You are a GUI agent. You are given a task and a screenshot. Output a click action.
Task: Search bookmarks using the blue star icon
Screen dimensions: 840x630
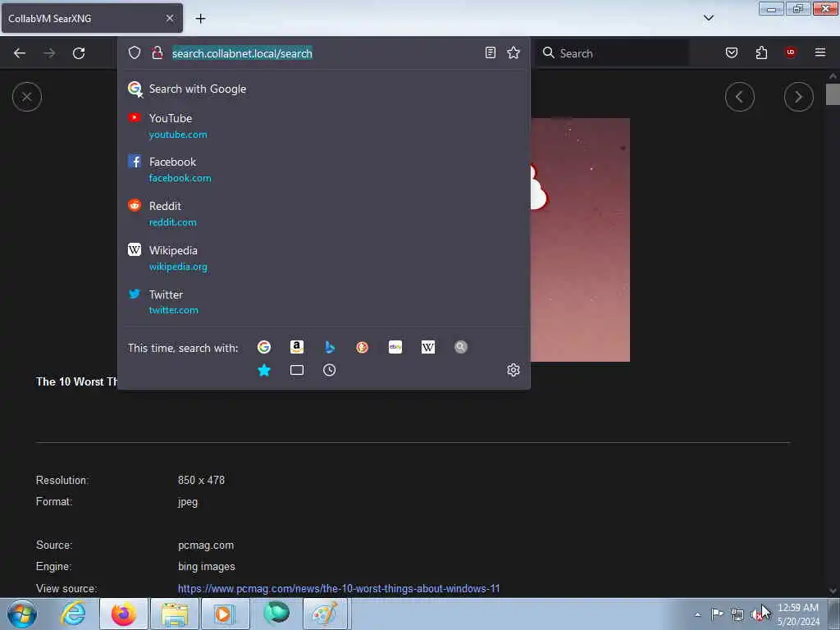tap(264, 370)
